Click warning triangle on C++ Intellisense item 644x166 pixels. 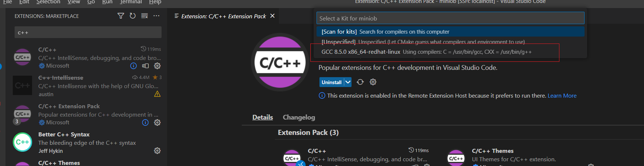click(x=157, y=94)
